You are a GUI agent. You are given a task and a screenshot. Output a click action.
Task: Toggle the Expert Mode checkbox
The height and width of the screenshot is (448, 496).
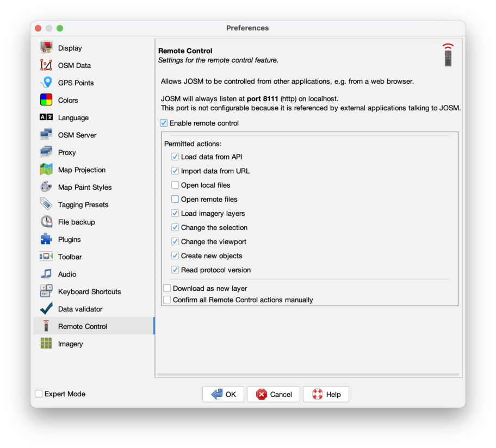tap(39, 394)
